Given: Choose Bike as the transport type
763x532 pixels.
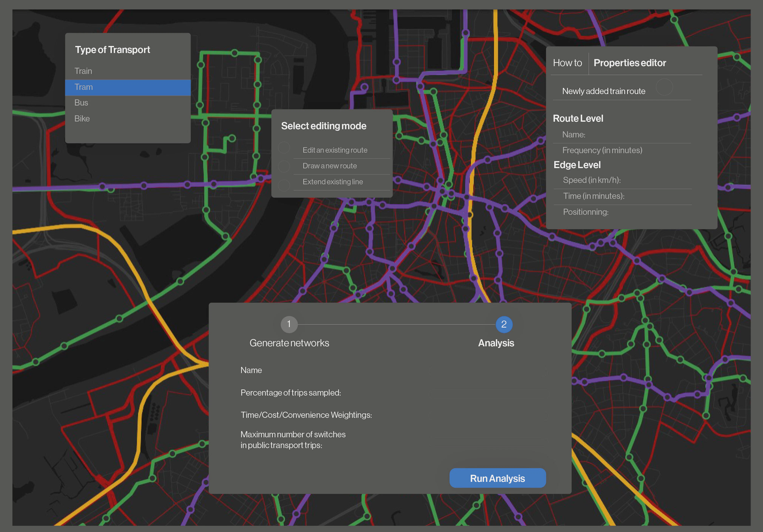Looking at the screenshot, I should click(x=128, y=119).
